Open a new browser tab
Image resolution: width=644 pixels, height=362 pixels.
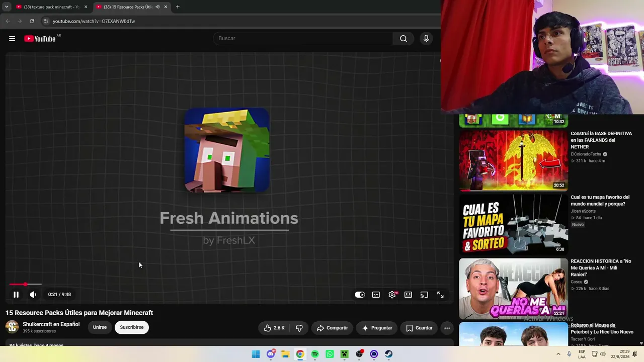pyautogui.click(x=178, y=7)
